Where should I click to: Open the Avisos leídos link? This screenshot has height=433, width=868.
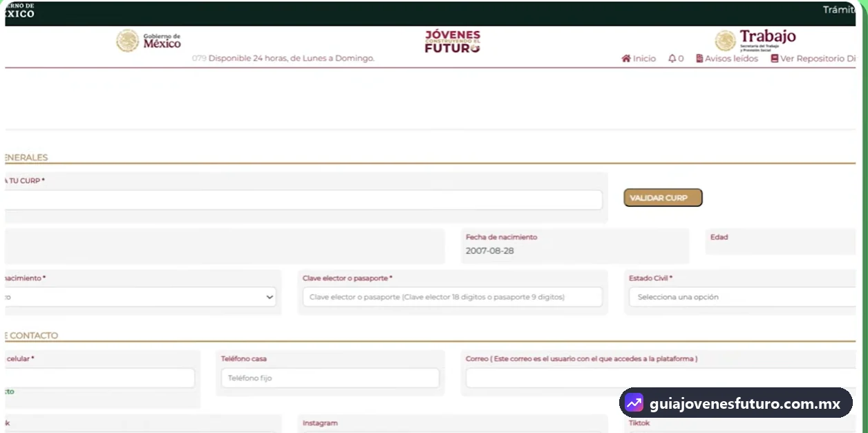click(727, 59)
